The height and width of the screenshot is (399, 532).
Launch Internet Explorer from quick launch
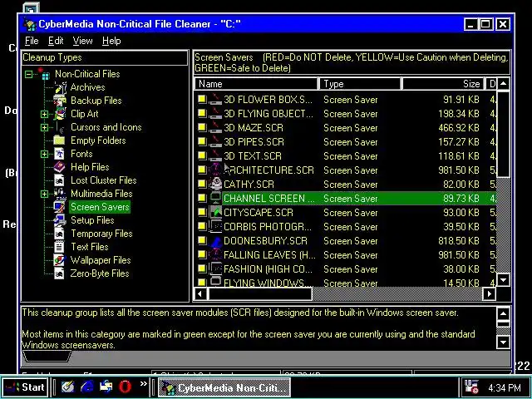(x=87, y=387)
